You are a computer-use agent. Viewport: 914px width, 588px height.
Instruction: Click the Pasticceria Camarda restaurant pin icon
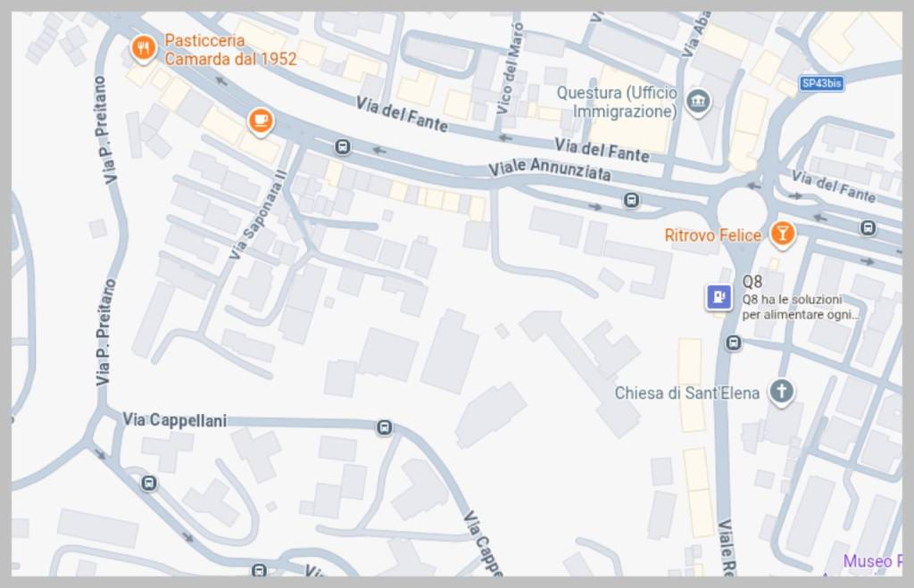(144, 48)
